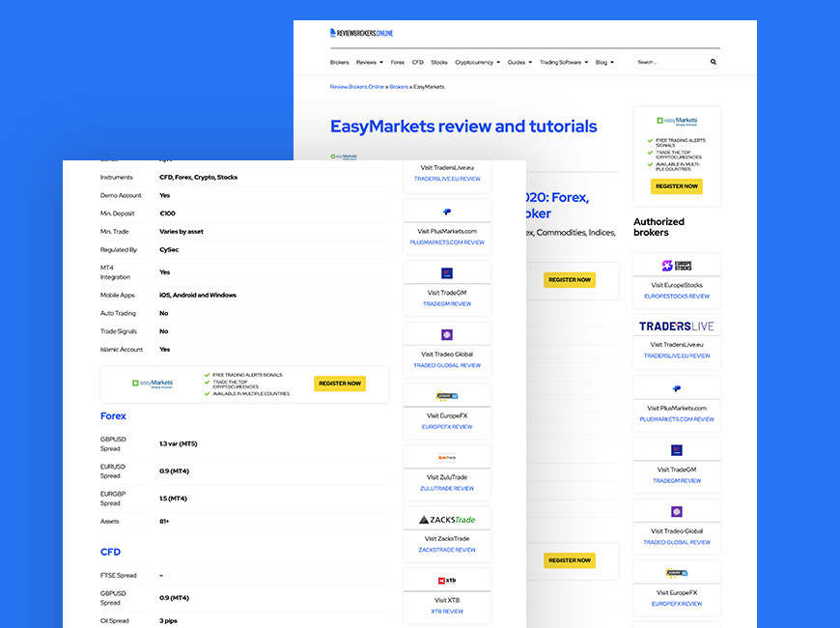The image size is (840, 628).
Task: Open the ZuluTrade Review link
Action: (447, 489)
